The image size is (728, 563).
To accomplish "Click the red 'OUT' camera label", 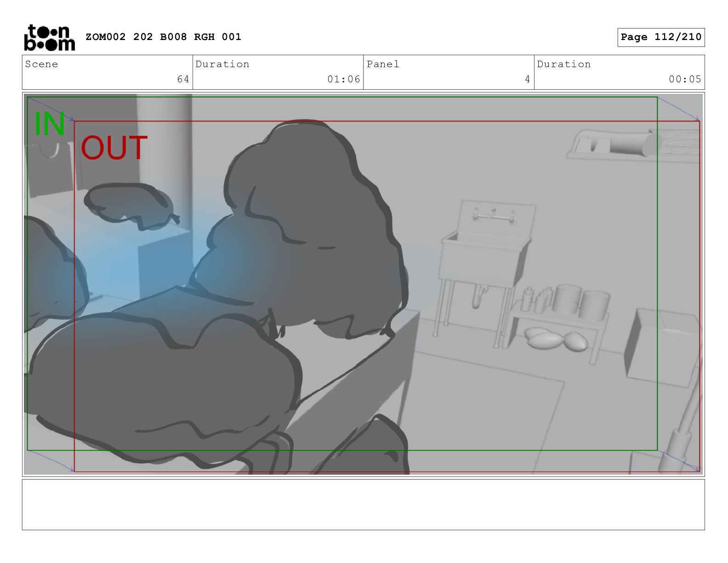I will [x=114, y=148].
